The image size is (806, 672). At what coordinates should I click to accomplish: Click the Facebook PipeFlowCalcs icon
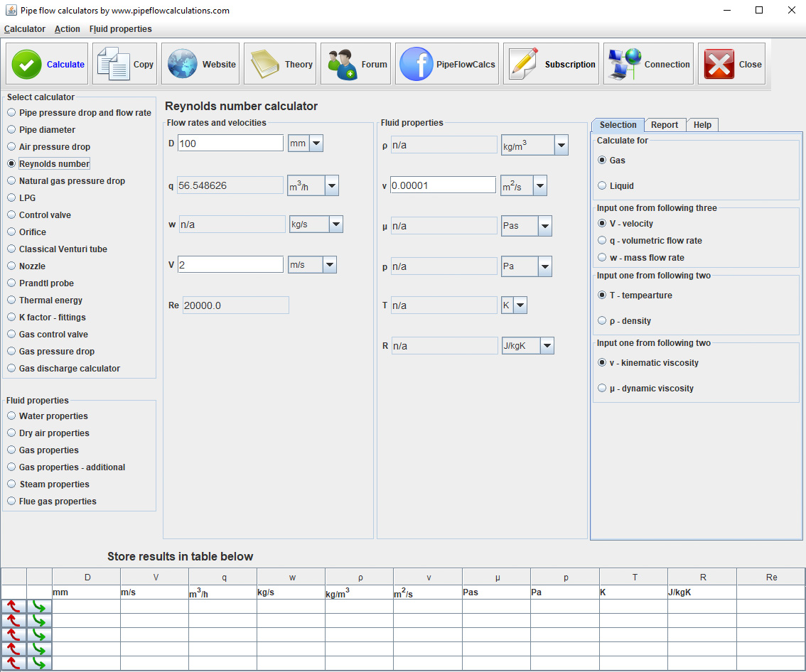(x=417, y=64)
